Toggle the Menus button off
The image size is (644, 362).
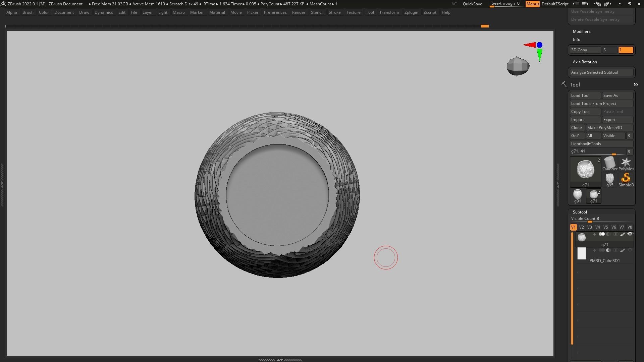coord(532,4)
